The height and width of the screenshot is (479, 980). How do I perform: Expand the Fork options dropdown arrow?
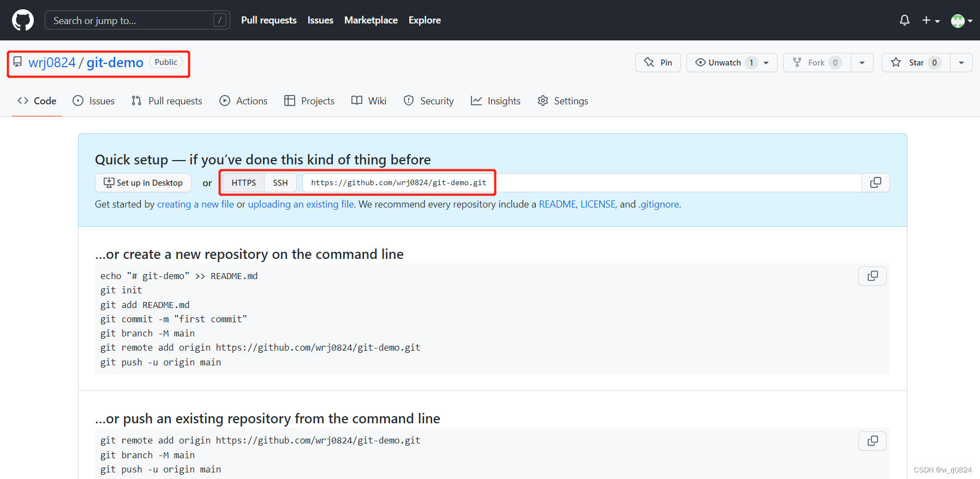[x=862, y=63]
